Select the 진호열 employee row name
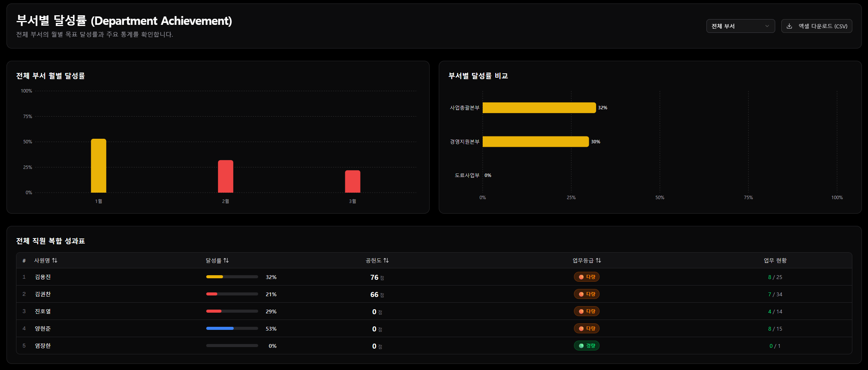Viewport: 868px width, 370px height. coord(43,311)
